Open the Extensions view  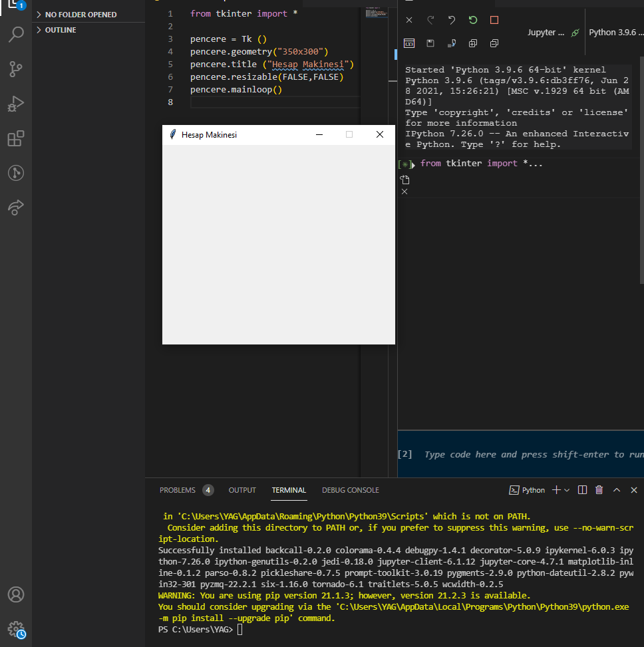tap(16, 138)
